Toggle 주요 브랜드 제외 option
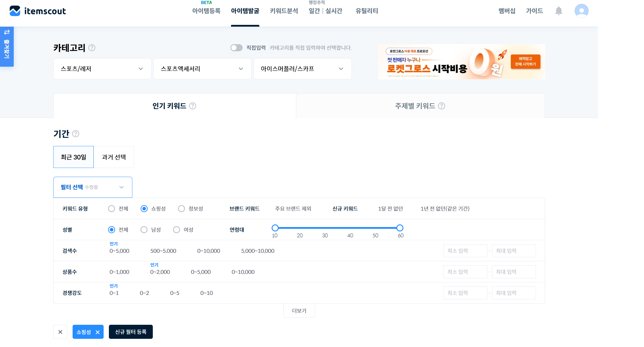This screenshot has width=644, height=347. [293, 209]
